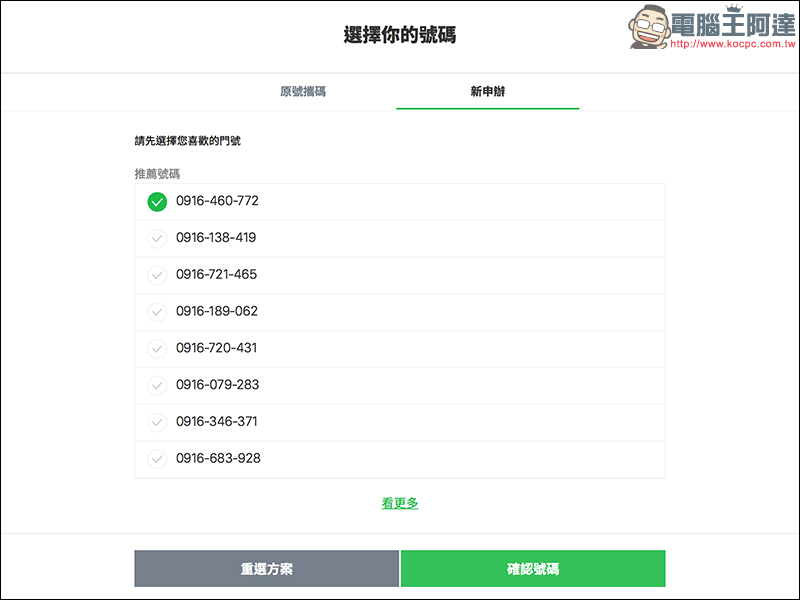
Task: Select the 新申辦 tab
Action: [x=487, y=92]
